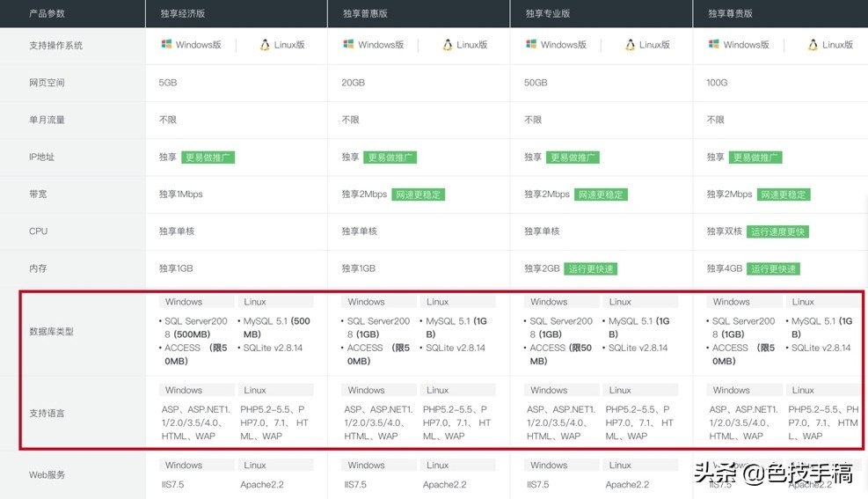Image resolution: width=868 pixels, height=499 pixels.
Task: Click the 20GB web space value
Action: pos(354,83)
